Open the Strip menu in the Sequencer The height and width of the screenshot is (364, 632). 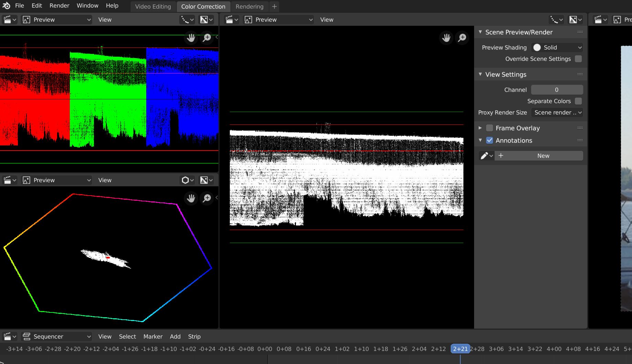(x=194, y=337)
